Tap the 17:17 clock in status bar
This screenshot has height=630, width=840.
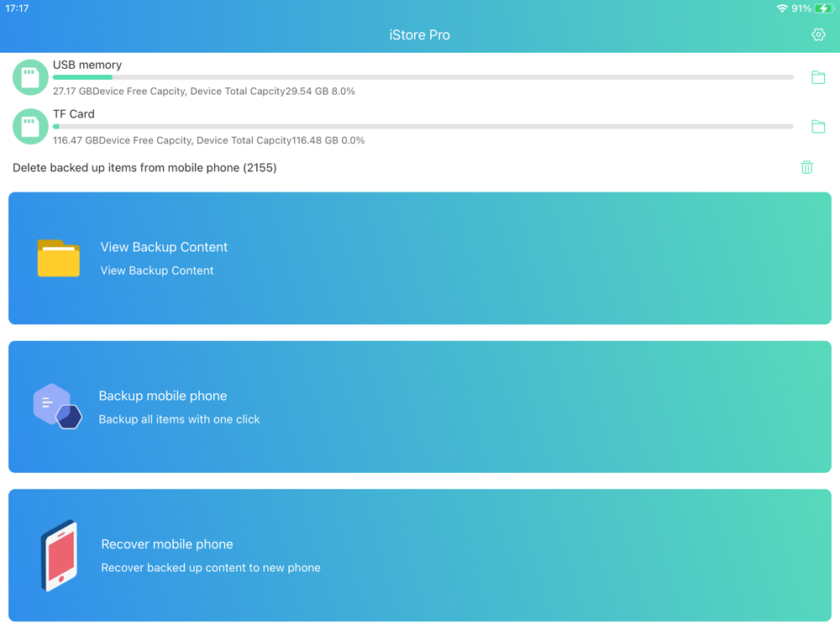click(17, 8)
